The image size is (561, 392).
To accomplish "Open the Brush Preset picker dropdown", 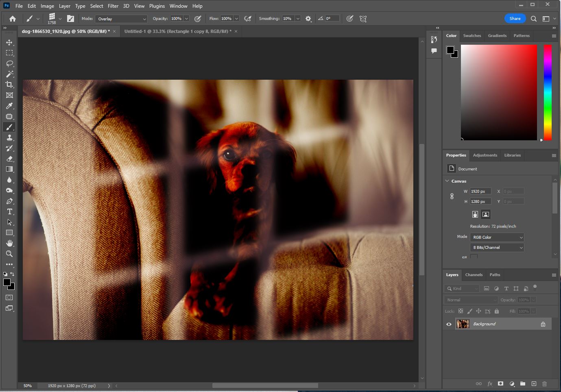I will tap(60, 19).
